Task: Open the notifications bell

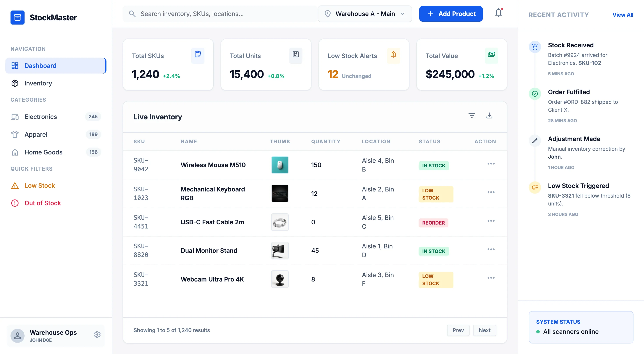Action: tap(499, 12)
